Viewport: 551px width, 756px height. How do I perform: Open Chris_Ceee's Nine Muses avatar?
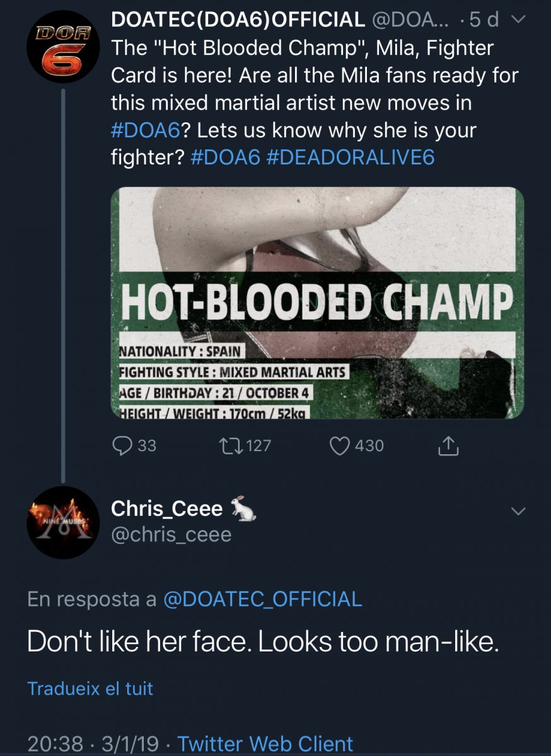coord(62,522)
